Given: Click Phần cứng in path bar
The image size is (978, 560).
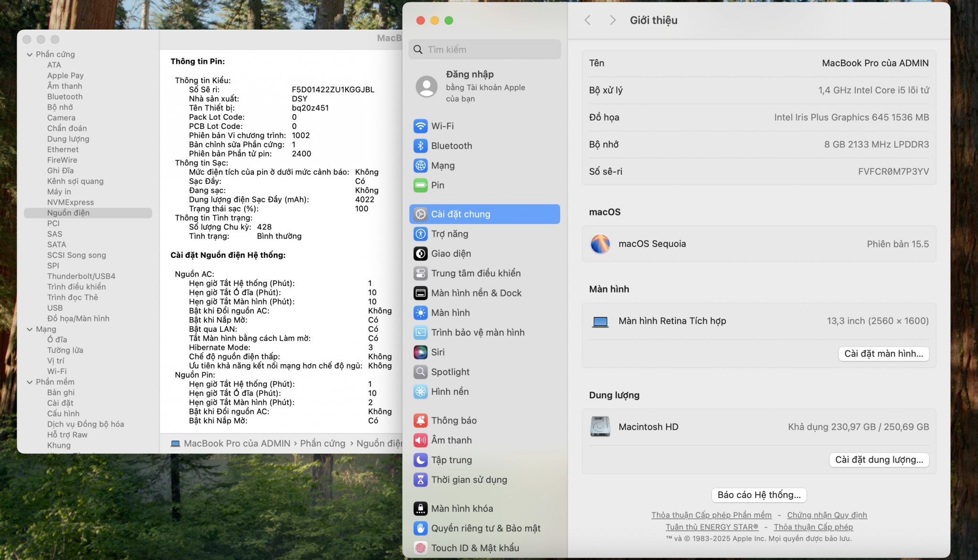Looking at the screenshot, I should tap(322, 444).
